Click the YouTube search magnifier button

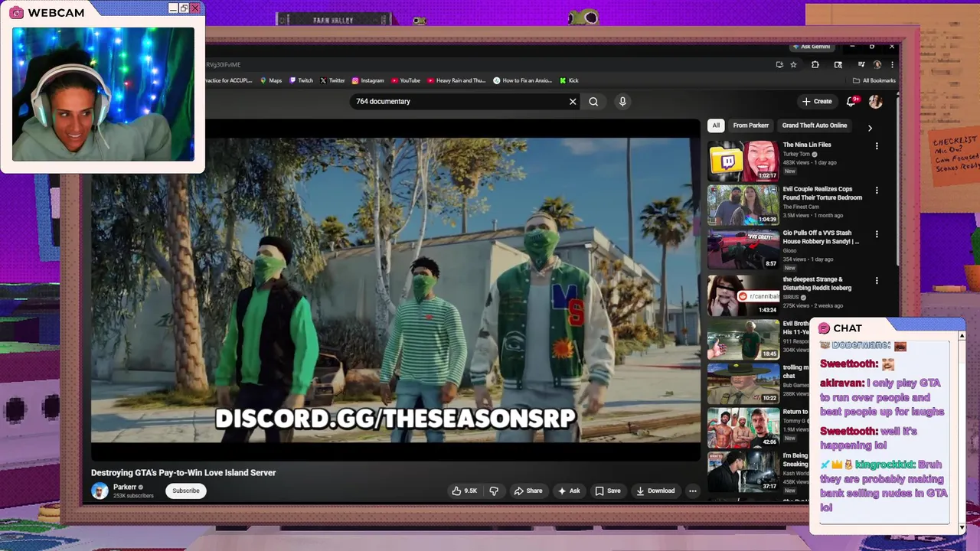[593, 101]
